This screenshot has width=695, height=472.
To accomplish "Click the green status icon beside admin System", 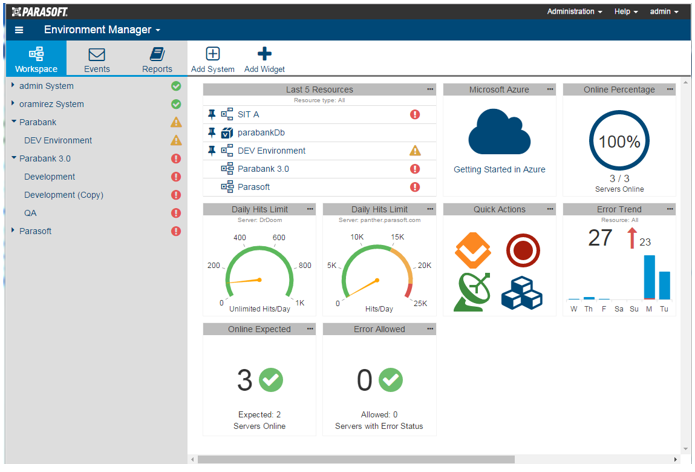I will pyautogui.click(x=176, y=86).
